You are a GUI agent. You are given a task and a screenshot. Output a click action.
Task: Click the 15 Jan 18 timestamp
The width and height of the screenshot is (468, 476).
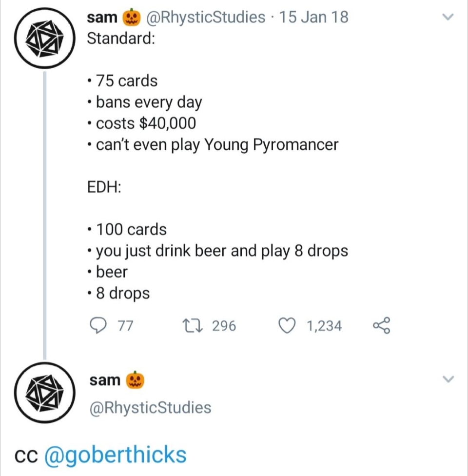(x=315, y=18)
